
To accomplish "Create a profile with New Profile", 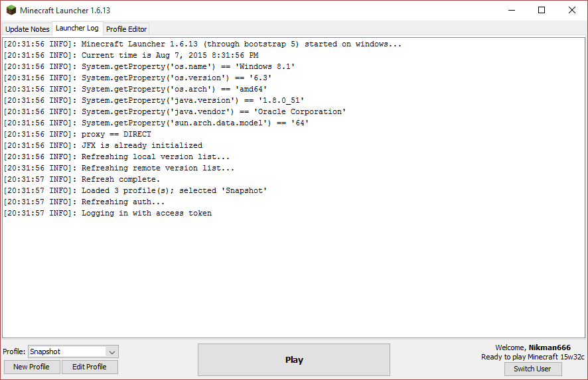I will click(32, 367).
